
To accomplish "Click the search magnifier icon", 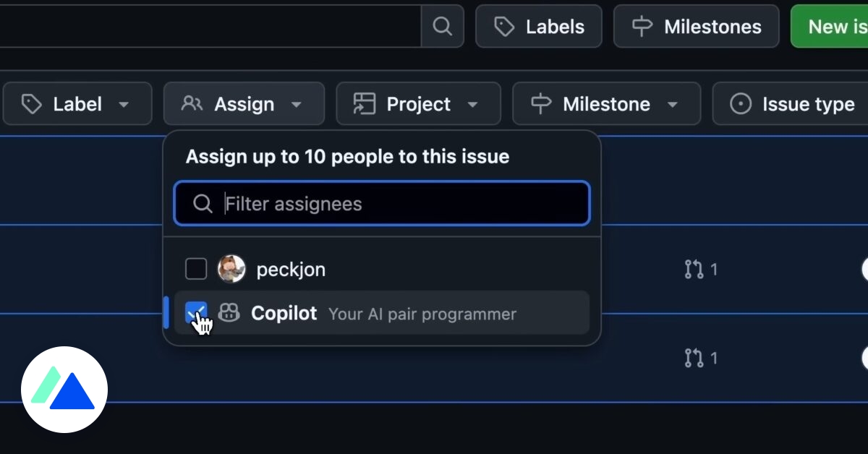I will pos(442,26).
